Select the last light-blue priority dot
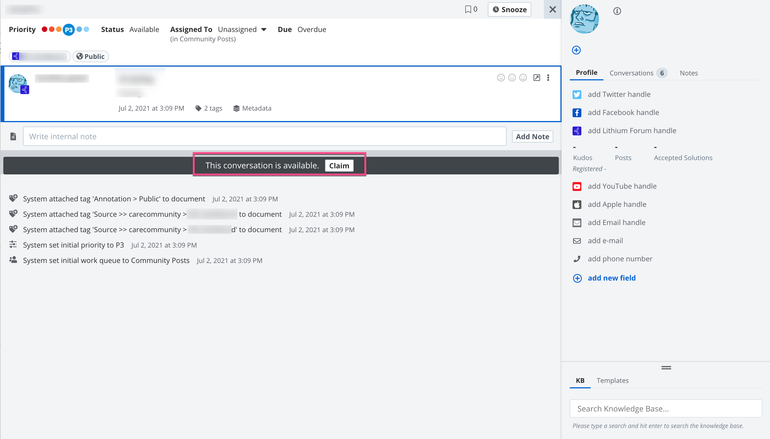This screenshot has width=770, height=439. click(x=86, y=29)
